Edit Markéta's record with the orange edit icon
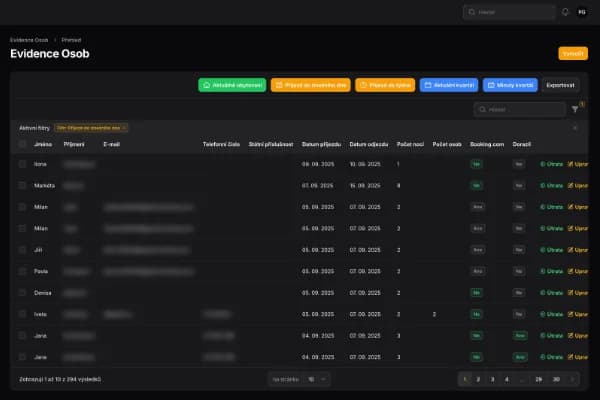Image resolution: width=600 pixels, height=400 pixels. pyautogui.click(x=578, y=185)
